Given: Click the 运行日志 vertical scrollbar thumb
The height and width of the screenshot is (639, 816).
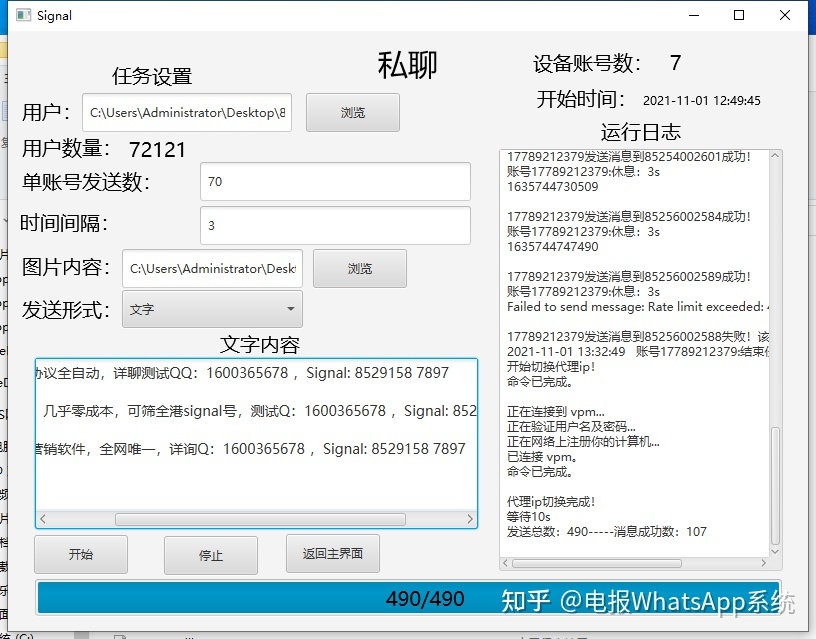Looking at the screenshot, I should coord(775,486).
